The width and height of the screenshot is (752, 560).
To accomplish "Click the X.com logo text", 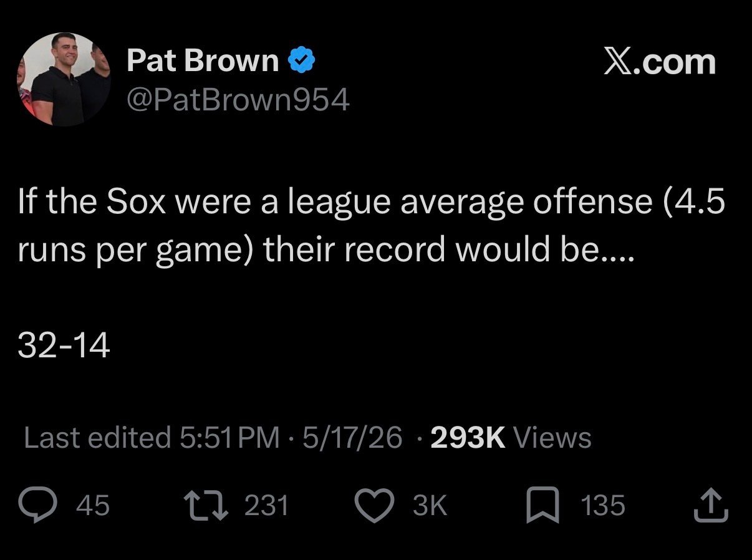I will 659,62.
